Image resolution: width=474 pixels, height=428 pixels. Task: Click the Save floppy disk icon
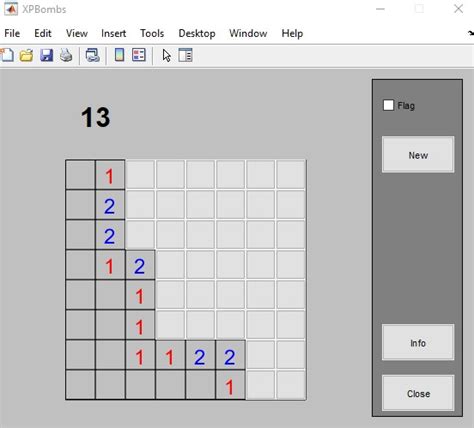(46, 55)
